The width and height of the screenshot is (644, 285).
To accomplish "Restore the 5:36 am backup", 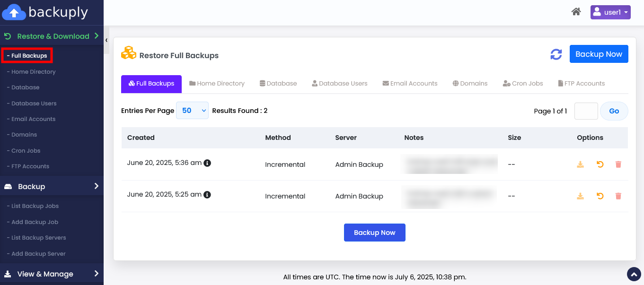I will pos(600,164).
